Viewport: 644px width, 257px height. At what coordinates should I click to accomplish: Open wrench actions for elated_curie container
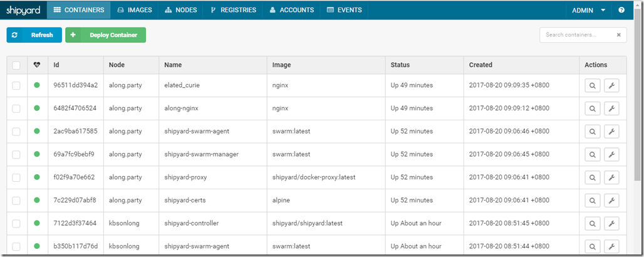point(611,85)
